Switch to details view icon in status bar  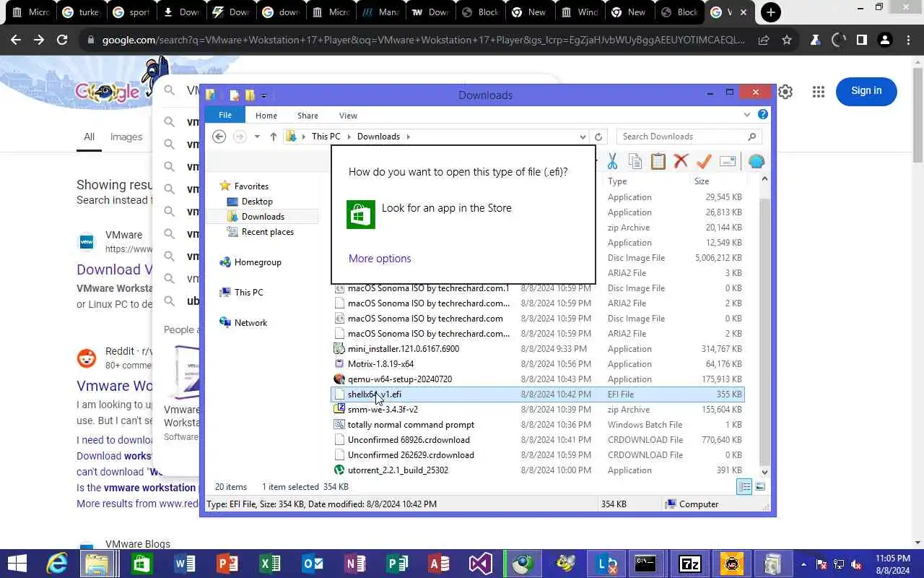pos(744,487)
